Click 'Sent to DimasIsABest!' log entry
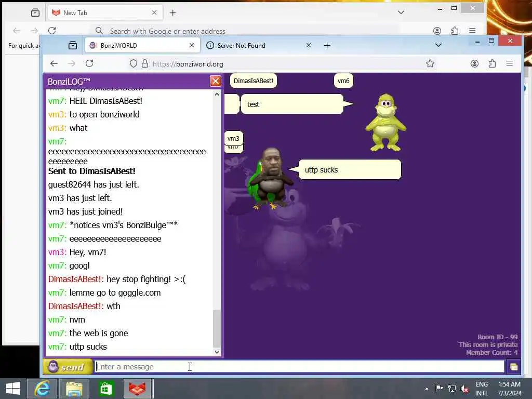Screen dimensions: 532x399 [92, 171]
